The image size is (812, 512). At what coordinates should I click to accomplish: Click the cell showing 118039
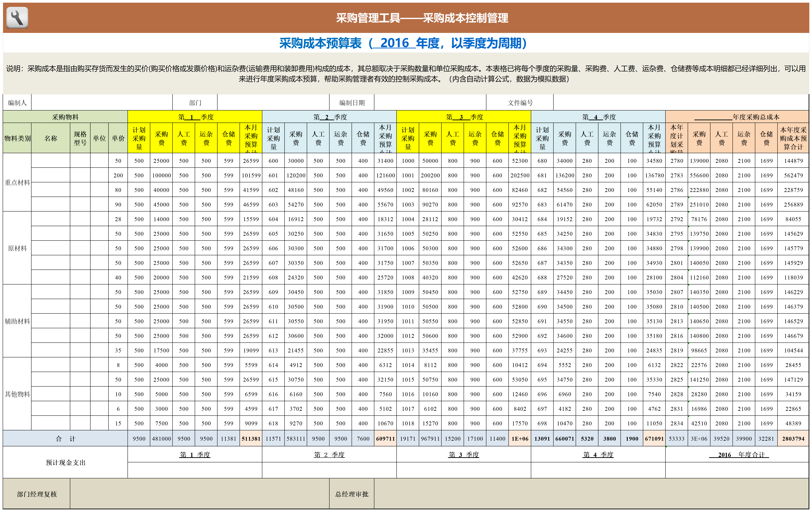pyautogui.click(x=793, y=277)
